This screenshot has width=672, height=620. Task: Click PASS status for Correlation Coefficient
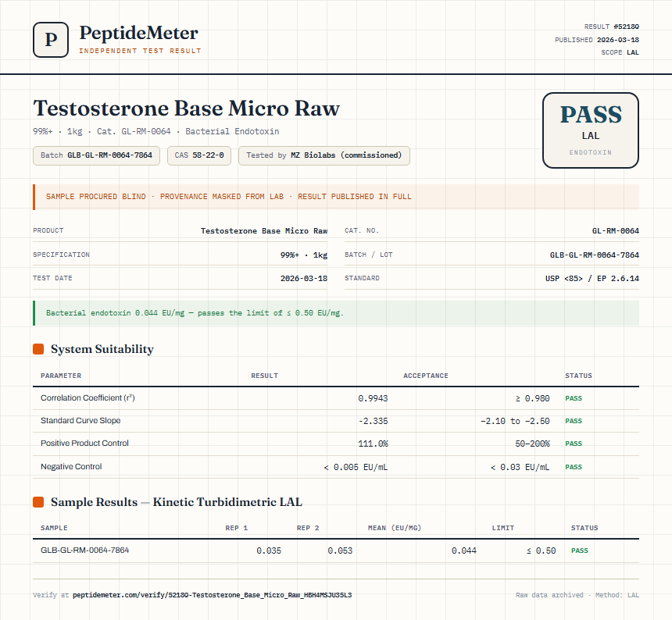(574, 398)
